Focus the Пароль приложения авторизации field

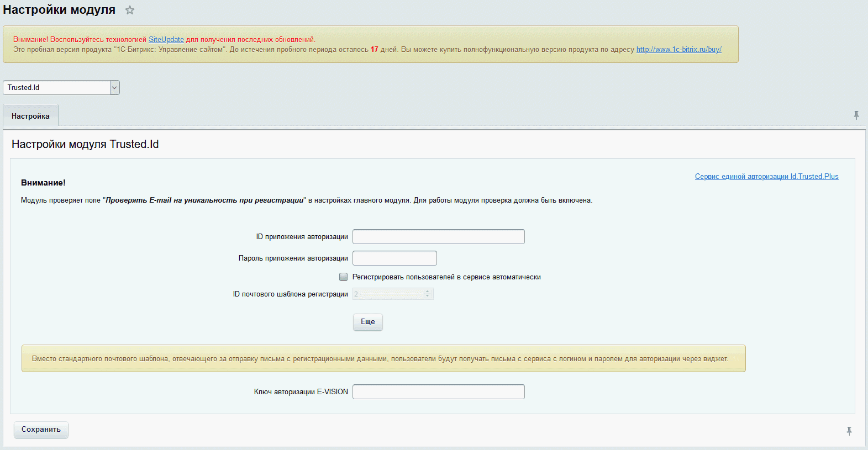coord(394,258)
